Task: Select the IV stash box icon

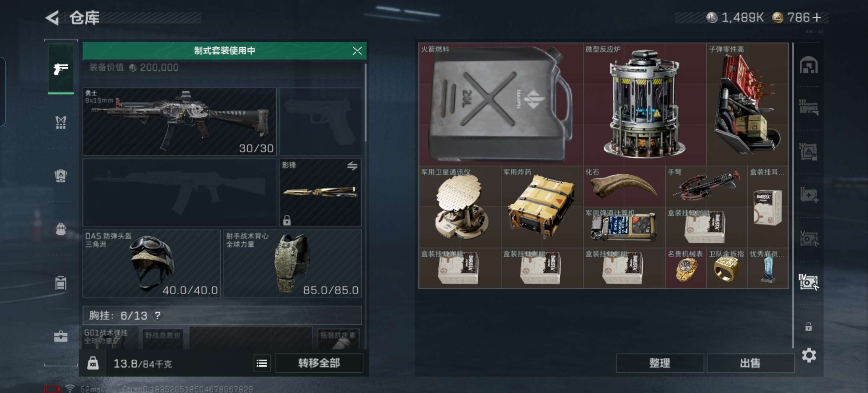Action: (809, 282)
